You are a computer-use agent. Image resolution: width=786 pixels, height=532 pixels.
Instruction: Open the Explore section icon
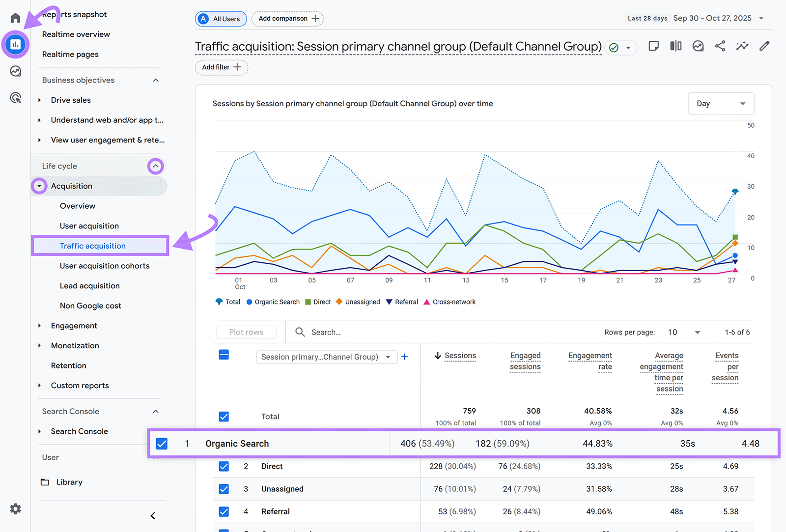(x=15, y=71)
